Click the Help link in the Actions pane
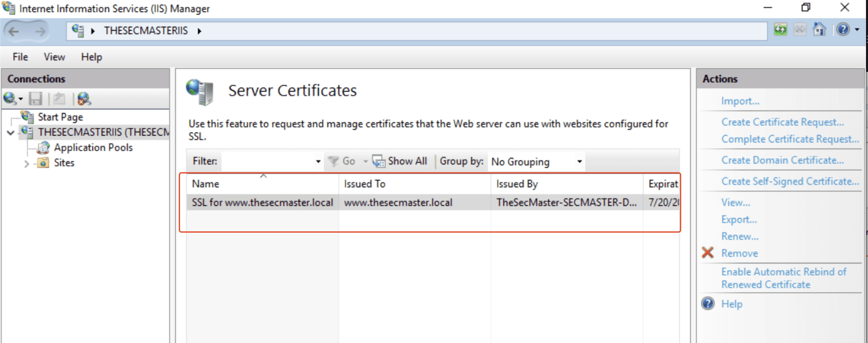868x343 pixels. (732, 304)
